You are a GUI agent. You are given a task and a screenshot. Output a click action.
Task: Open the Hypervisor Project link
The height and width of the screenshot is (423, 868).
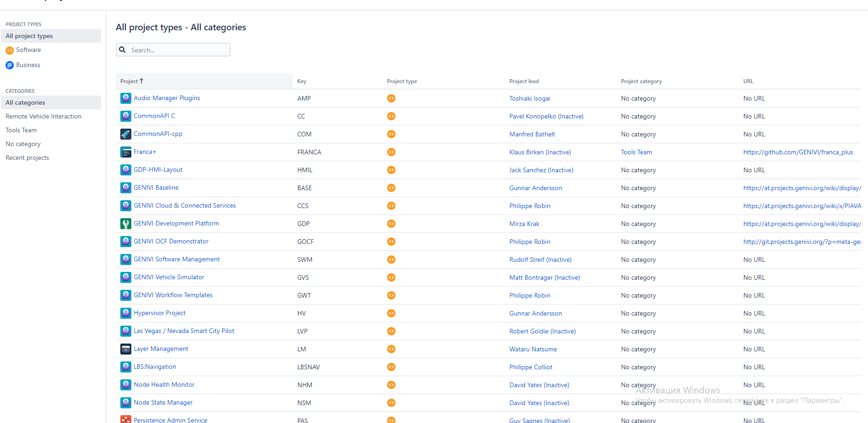159,313
